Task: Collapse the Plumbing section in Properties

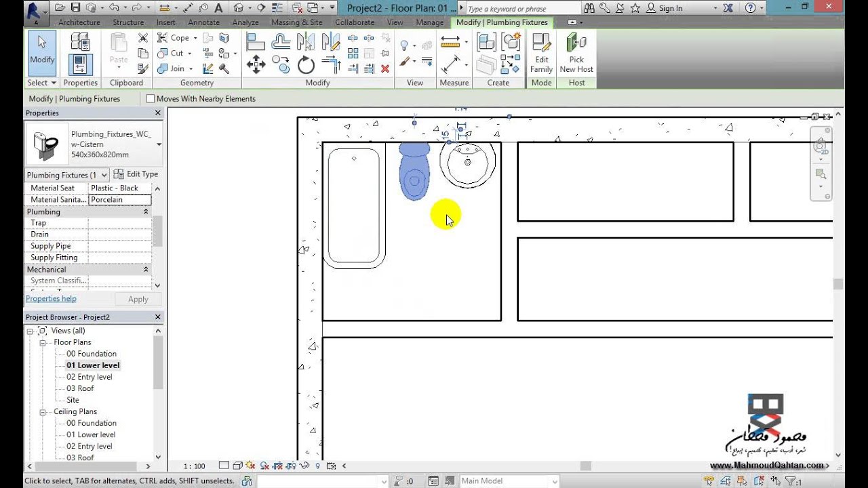Action: click(146, 212)
